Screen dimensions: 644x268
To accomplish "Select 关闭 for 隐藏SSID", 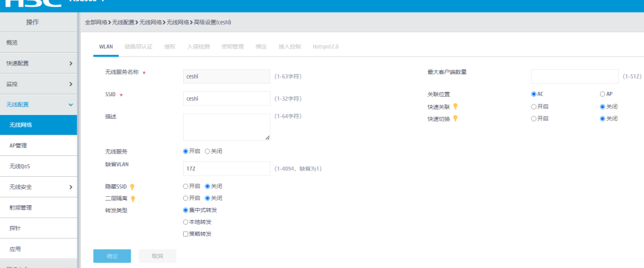I will coord(208,186).
